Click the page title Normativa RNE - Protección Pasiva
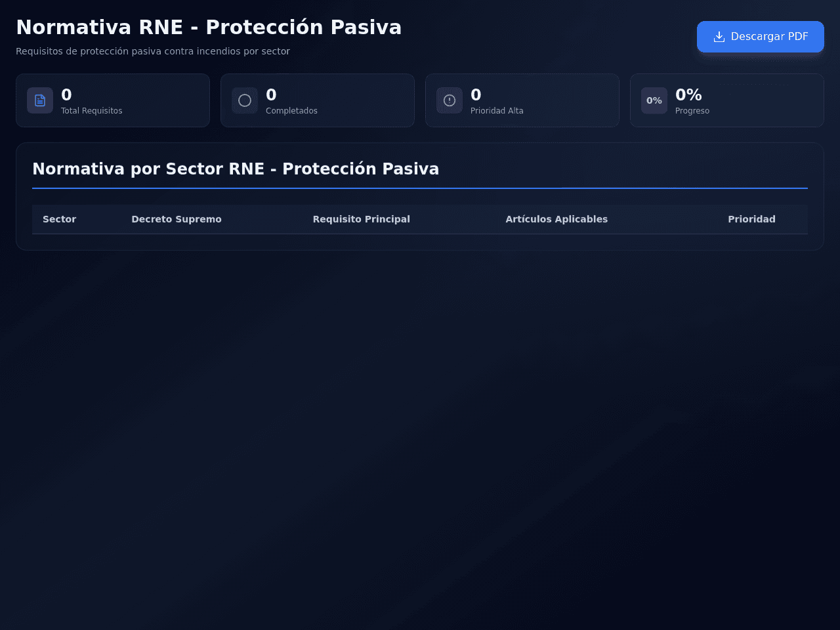Screen dimensions: 840x630 click(x=209, y=28)
